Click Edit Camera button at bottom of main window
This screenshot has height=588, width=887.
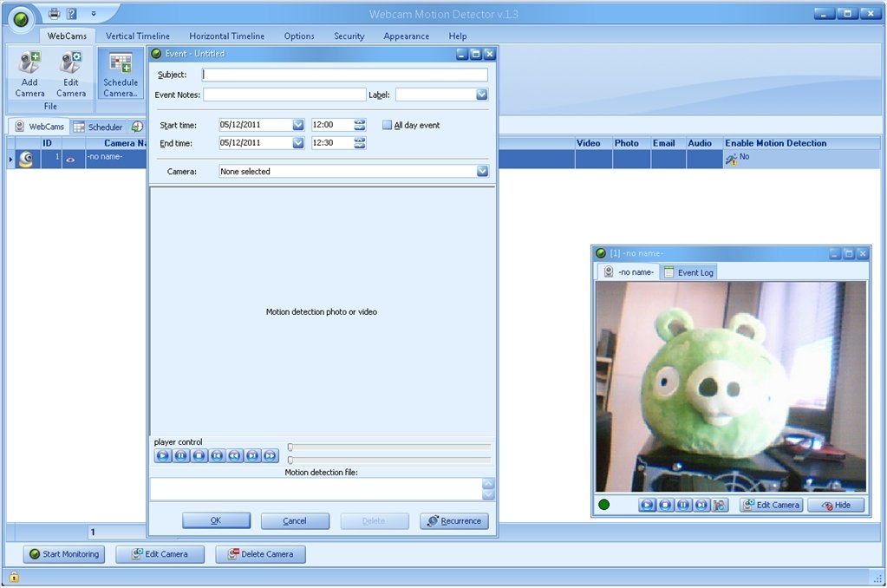click(x=160, y=554)
